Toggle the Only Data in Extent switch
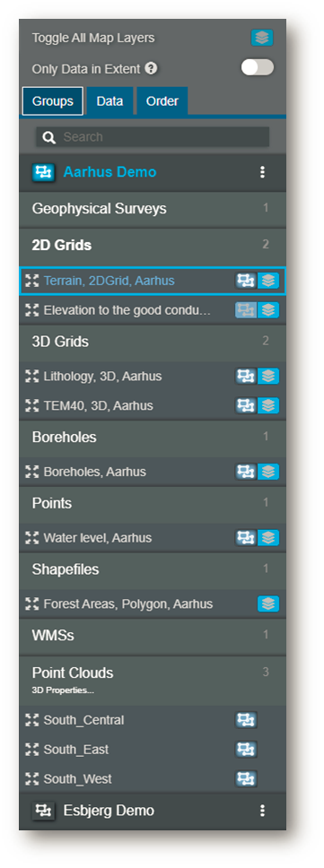Image resolution: width=324 pixels, height=868 pixels. click(258, 67)
